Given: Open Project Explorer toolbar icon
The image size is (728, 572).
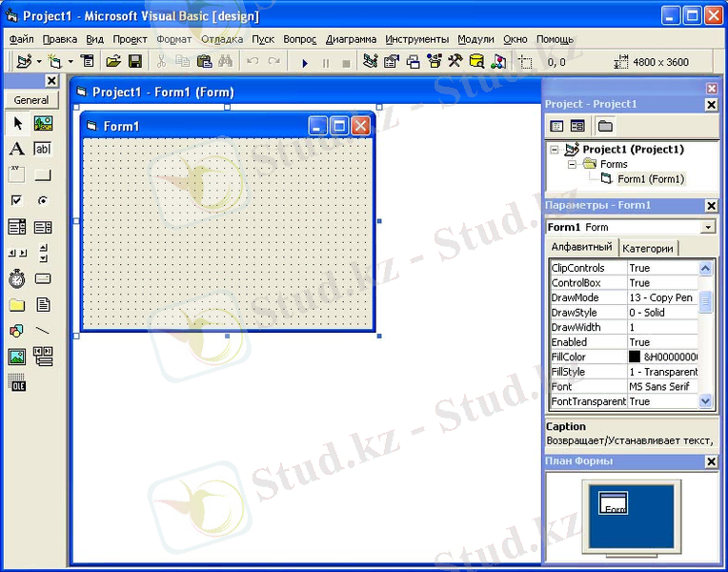Looking at the screenshot, I should [370, 61].
